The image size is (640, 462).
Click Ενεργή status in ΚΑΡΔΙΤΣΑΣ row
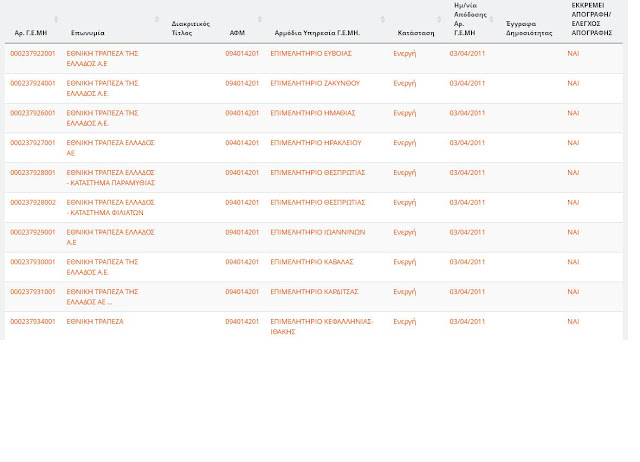[x=404, y=292]
